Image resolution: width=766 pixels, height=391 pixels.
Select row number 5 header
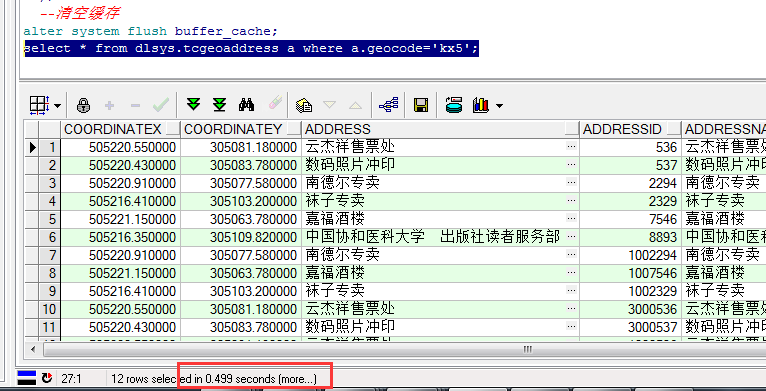point(50,219)
